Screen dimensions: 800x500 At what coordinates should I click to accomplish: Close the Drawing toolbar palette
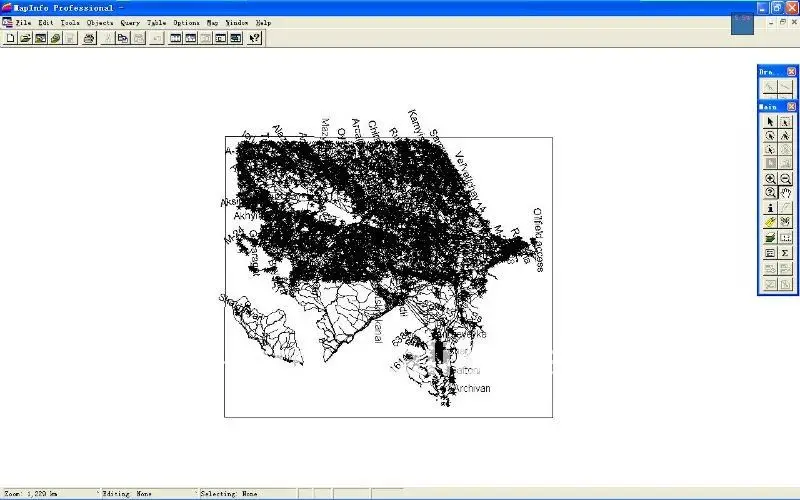point(791,71)
